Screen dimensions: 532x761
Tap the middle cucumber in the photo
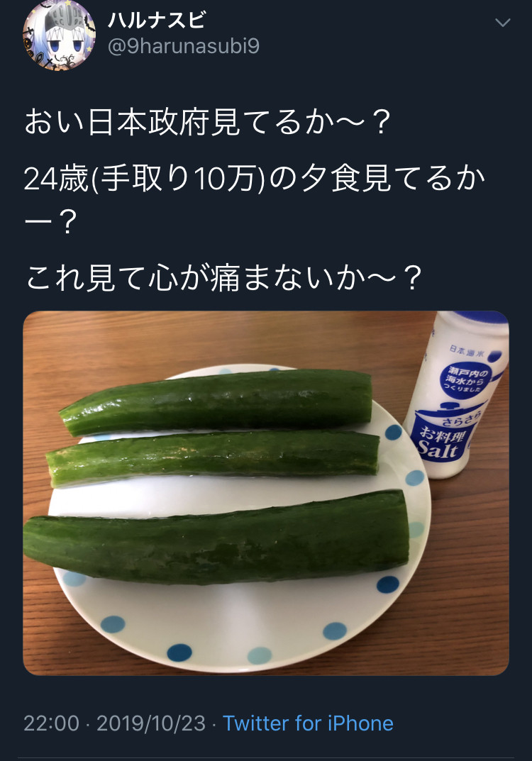(213, 457)
